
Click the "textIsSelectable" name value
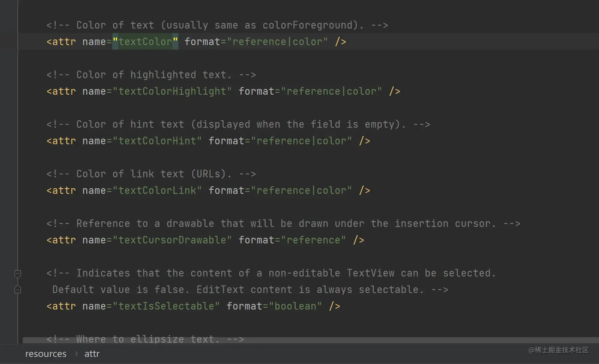tap(166, 306)
